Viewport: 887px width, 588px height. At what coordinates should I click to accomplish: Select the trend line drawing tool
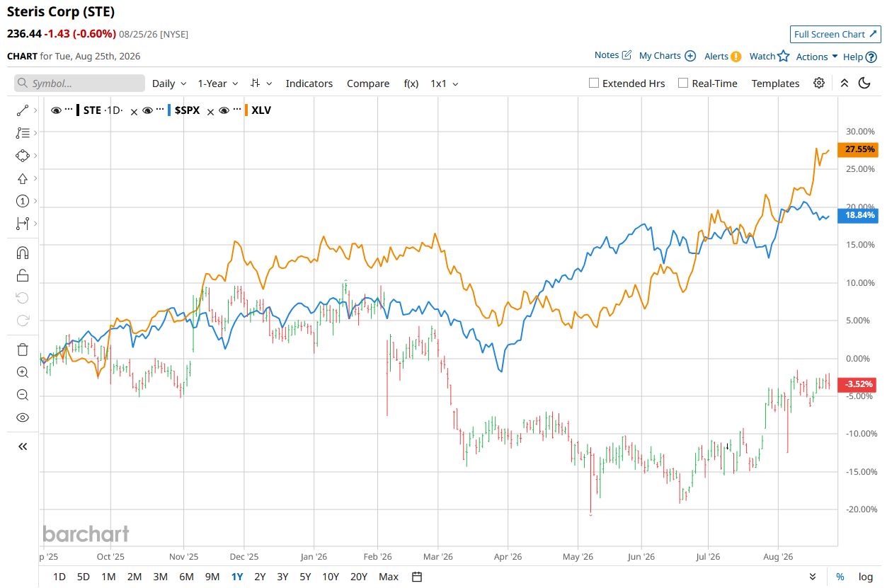pyautogui.click(x=22, y=110)
